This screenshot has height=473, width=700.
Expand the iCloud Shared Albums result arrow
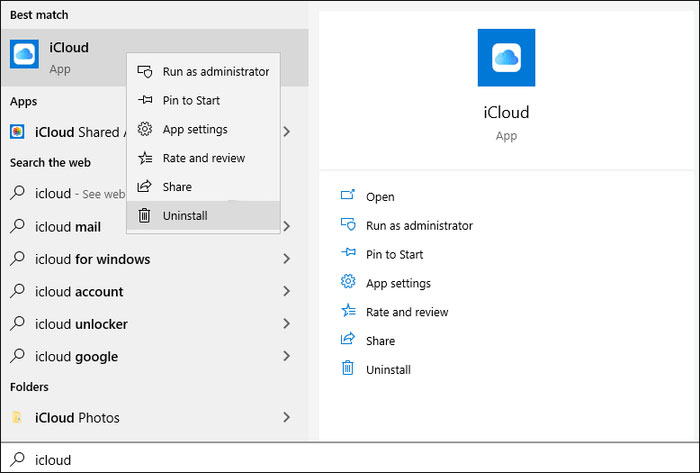pyautogui.click(x=287, y=132)
